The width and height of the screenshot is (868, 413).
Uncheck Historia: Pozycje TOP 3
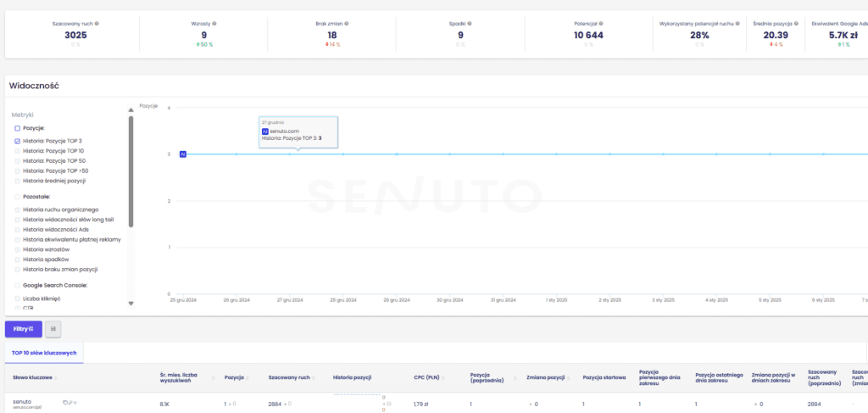18,140
